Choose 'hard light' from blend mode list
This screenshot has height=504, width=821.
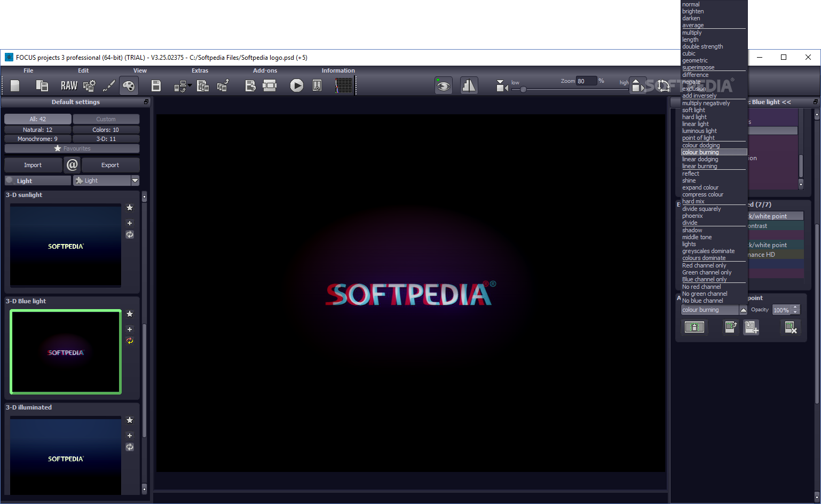(x=694, y=117)
